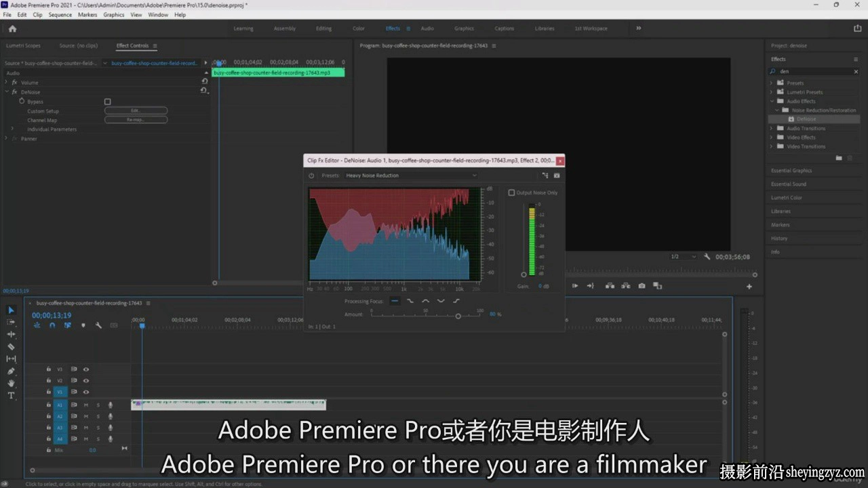Open the Lumetri Color panel

pyautogui.click(x=787, y=197)
